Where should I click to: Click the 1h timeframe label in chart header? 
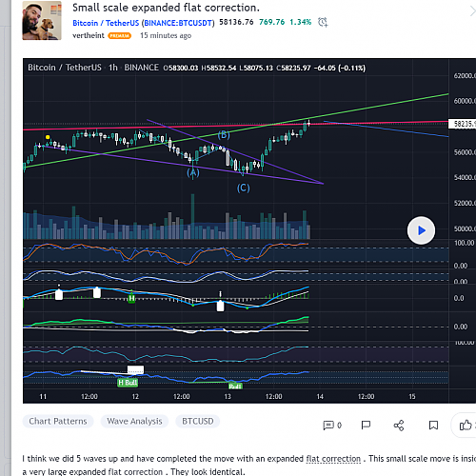pos(113,68)
